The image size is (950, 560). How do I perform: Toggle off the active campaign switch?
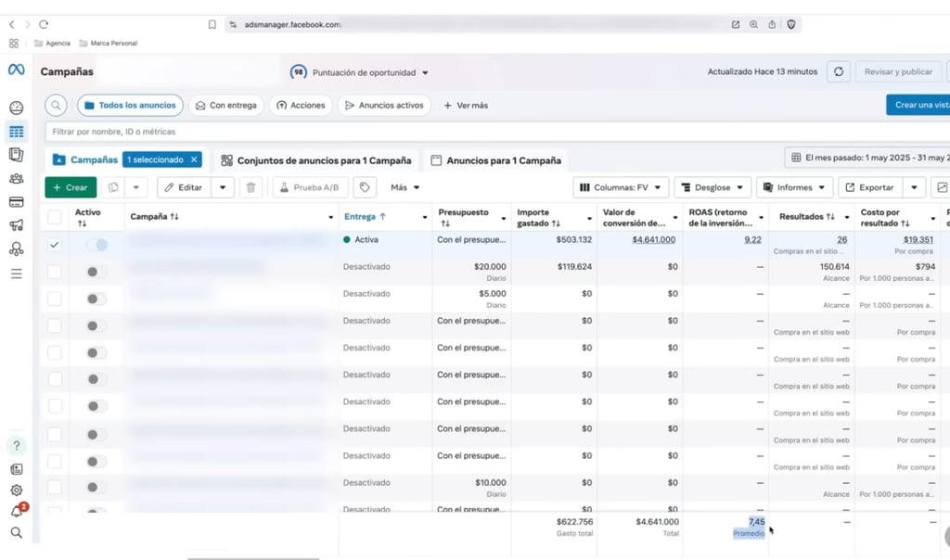(x=96, y=245)
